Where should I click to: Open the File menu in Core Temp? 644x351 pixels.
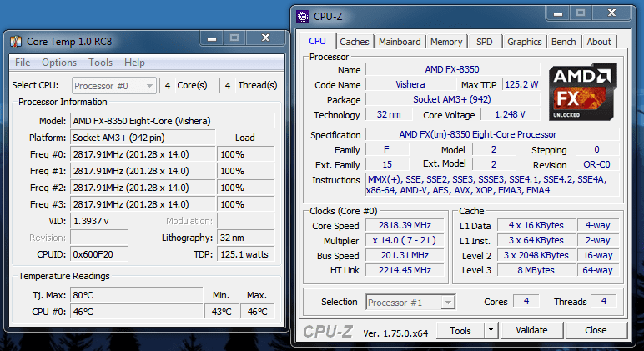23,63
